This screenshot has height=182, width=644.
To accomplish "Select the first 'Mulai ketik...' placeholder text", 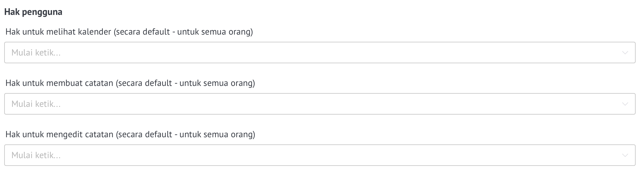I will click(36, 53).
